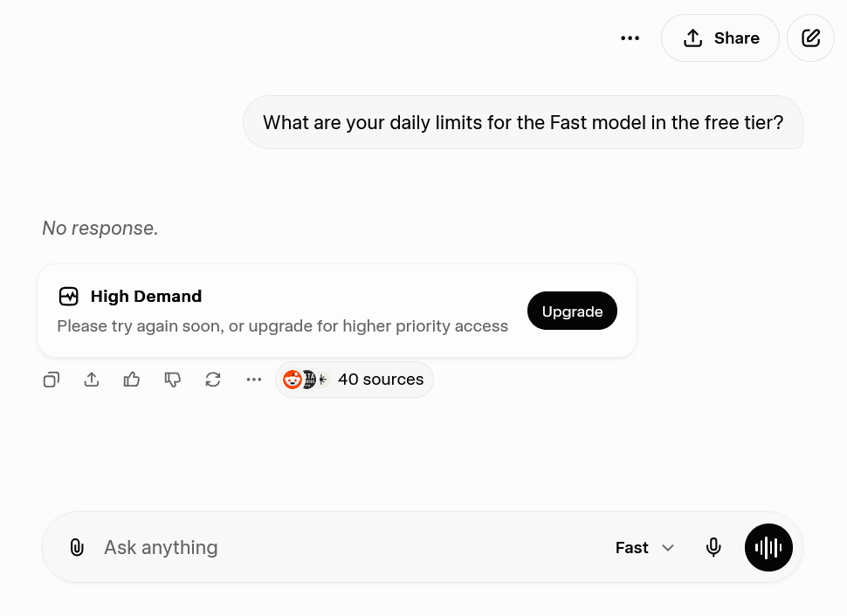Start a new chat with compose icon
This screenshot has width=847, height=616.
pyautogui.click(x=810, y=38)
